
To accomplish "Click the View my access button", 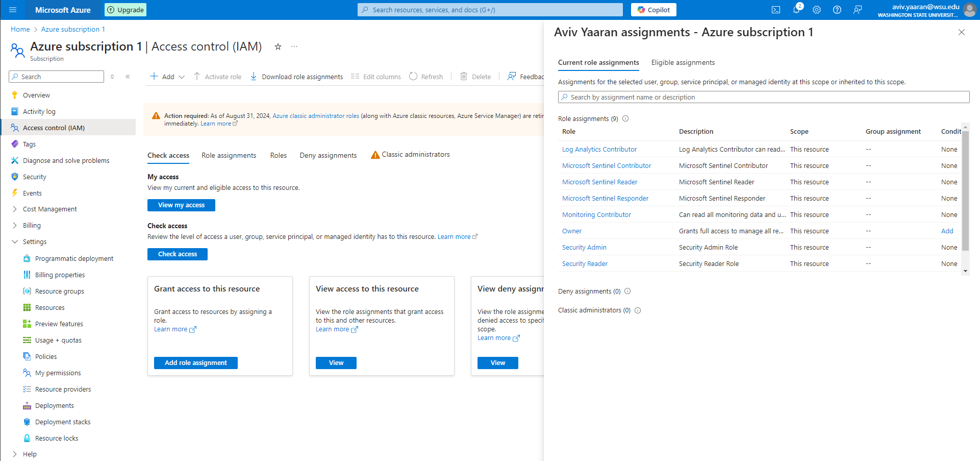I will pos(181,205).
